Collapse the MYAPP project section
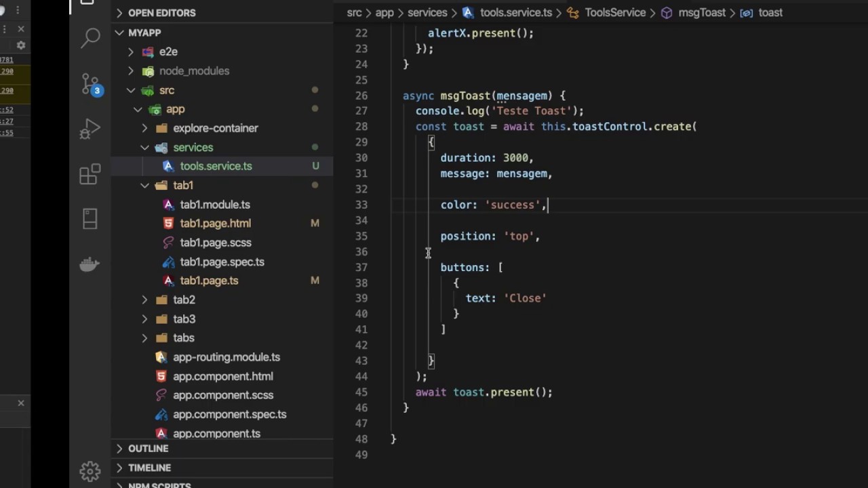This screenshot has height=488, width=868. [119, 33]
